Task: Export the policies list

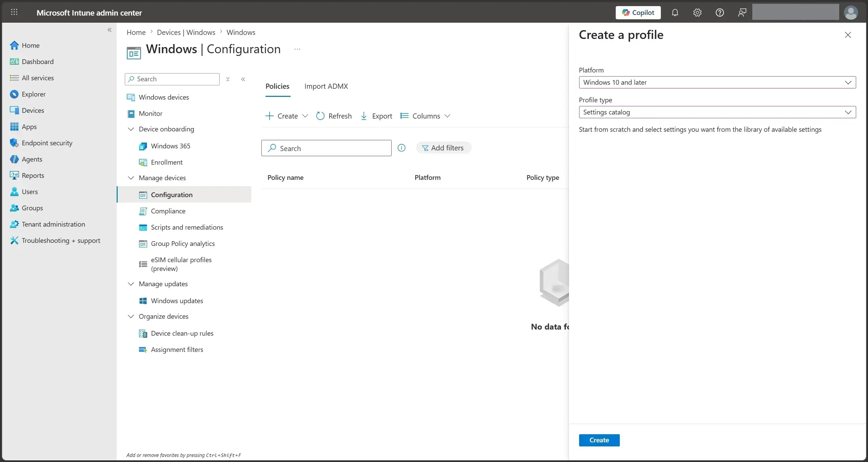Action: tap(376, 116)
